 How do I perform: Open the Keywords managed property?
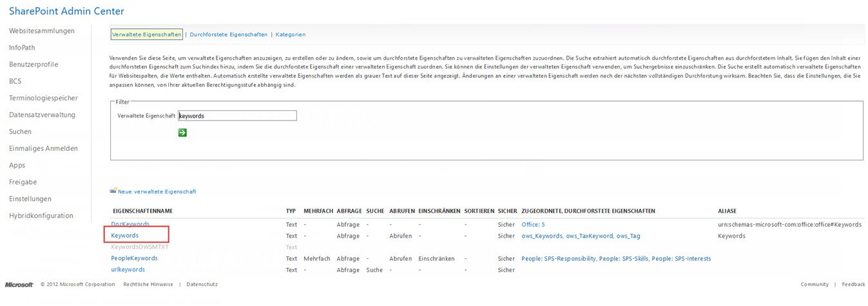pyautogui.click(x=124, y=236)
